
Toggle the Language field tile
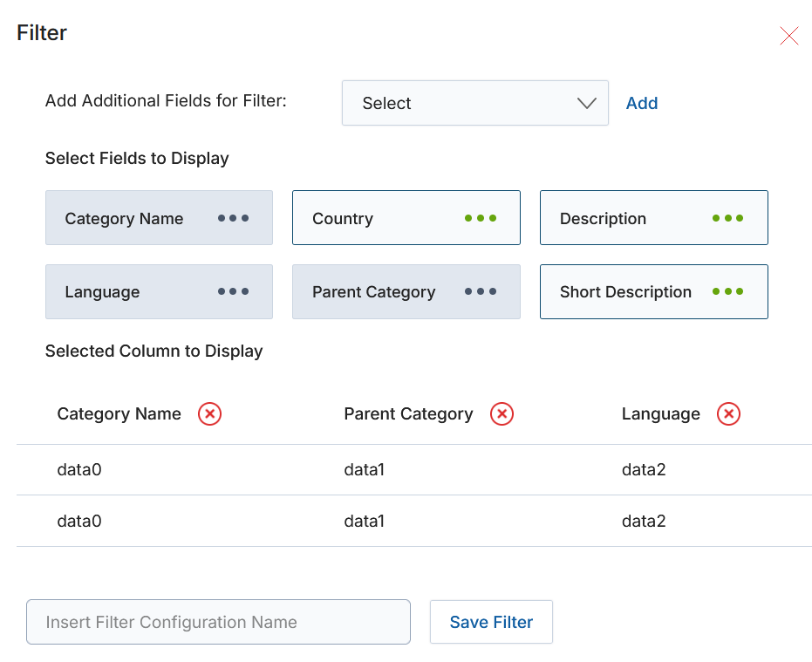[x=159, y=291]
